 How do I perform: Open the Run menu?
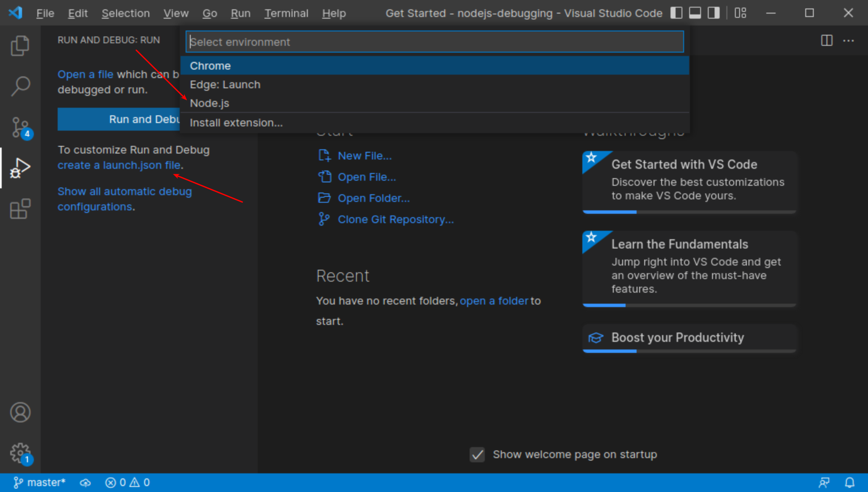point(240,13)
